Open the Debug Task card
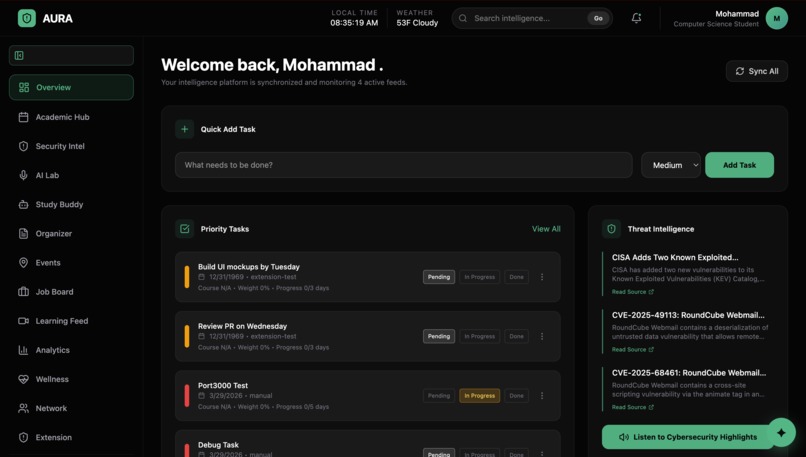 coord(368,444)
